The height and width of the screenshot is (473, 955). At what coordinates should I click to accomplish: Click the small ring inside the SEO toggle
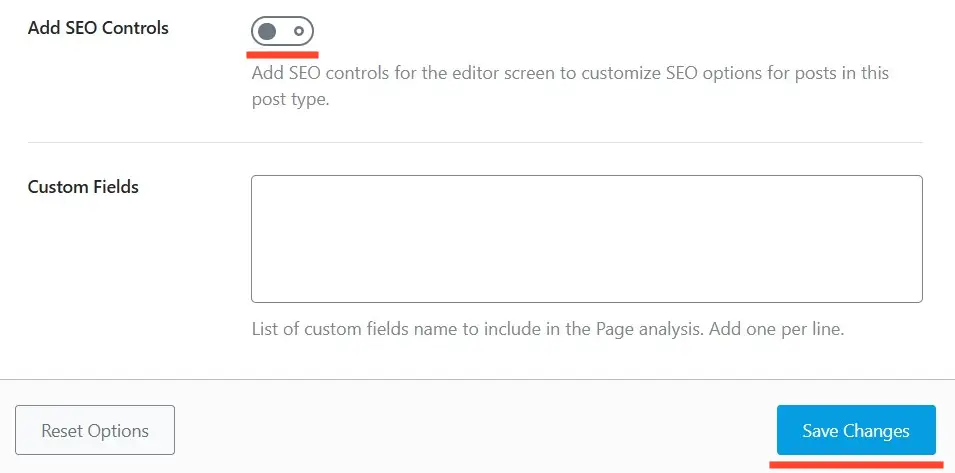(298, 32)
